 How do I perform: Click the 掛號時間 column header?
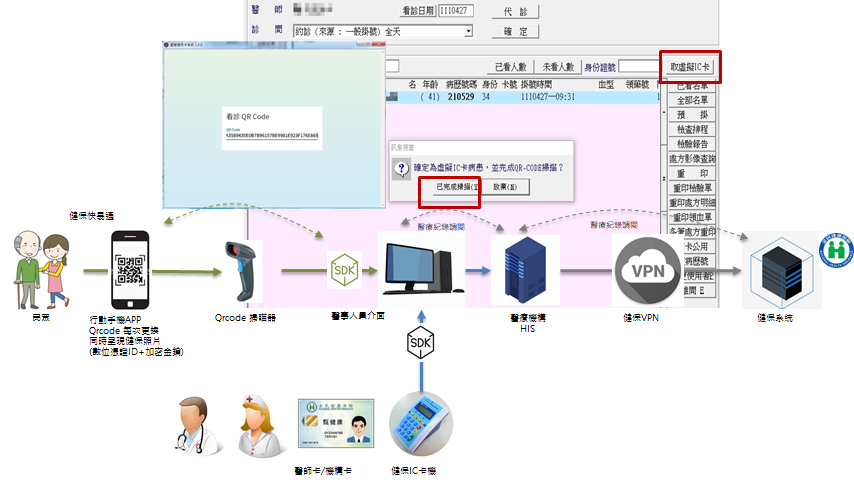(x=536, y=84)
